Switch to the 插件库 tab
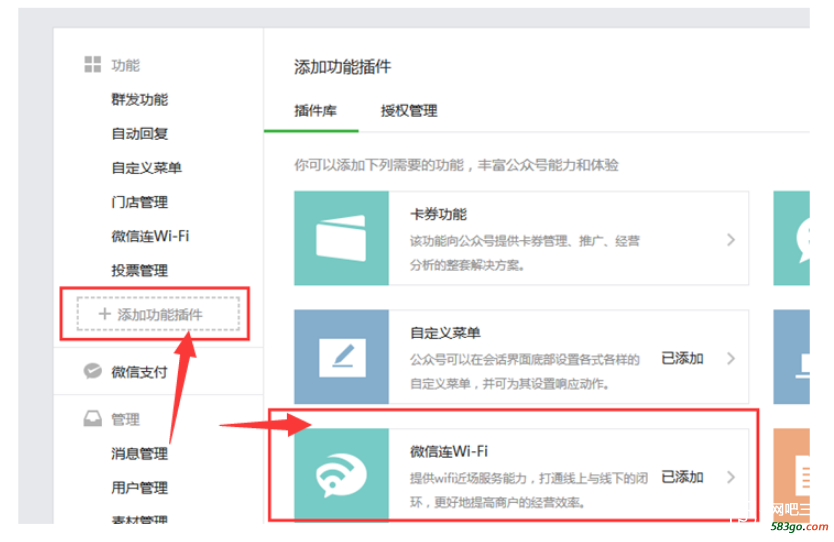 pyautogui.click(x=315, y=111)
